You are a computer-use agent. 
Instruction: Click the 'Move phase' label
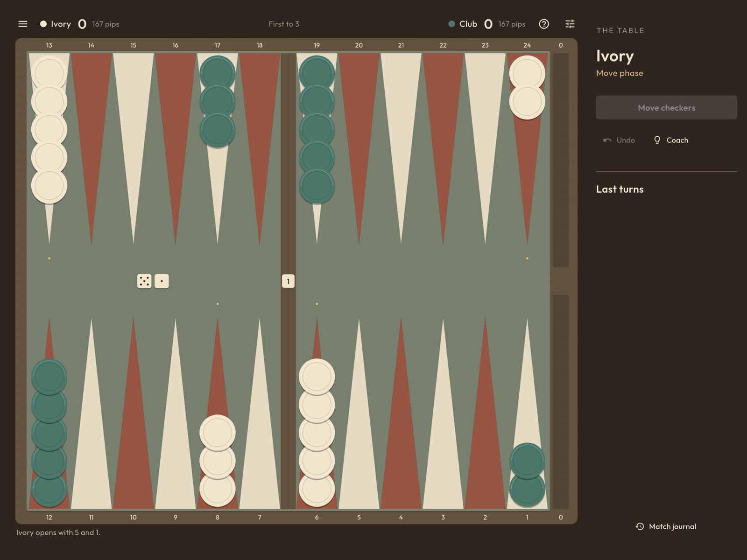(620, 73)
